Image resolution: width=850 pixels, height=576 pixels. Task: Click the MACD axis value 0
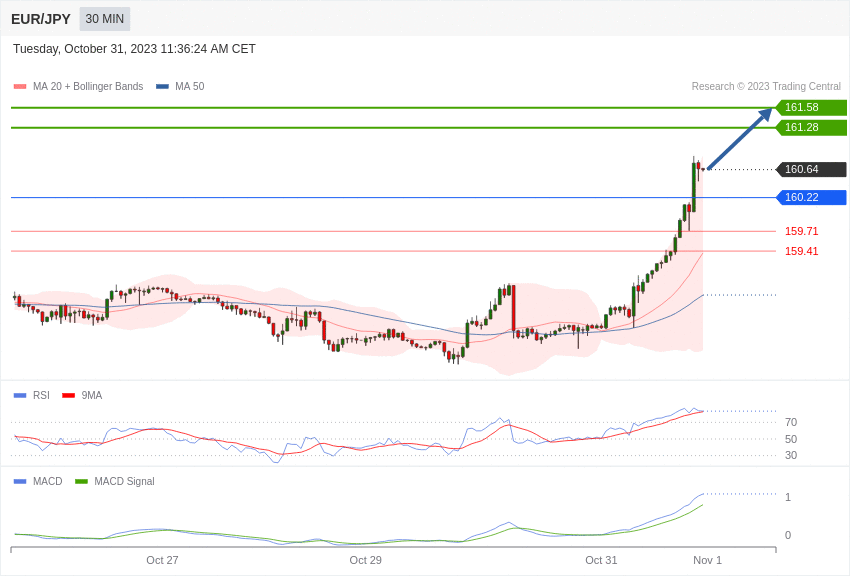(x=788, y=535)
